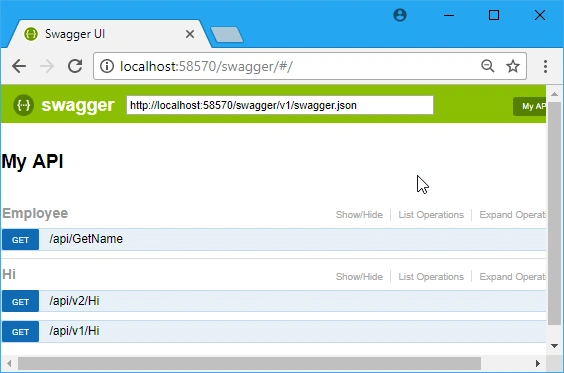Click the vertical scrollbar thumb
Viewport: 564px width, 373px height.
[x=554, y=213]
